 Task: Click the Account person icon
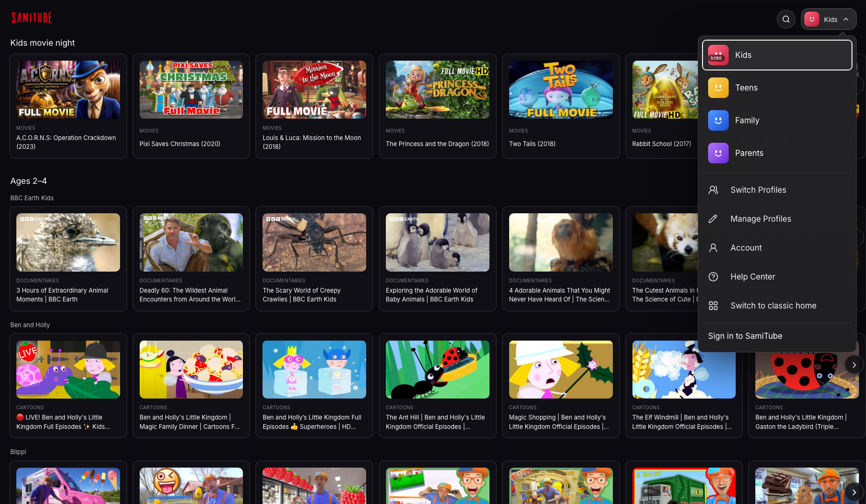(713, 248)
